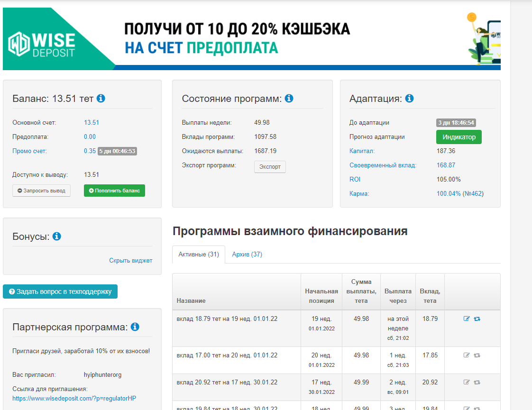
Task: Click reinvest icon in 18.79 тет row
Action: (x=477, y=319)
